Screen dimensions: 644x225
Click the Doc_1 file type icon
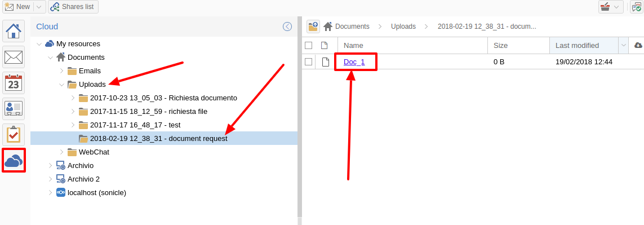pos(325,62)
